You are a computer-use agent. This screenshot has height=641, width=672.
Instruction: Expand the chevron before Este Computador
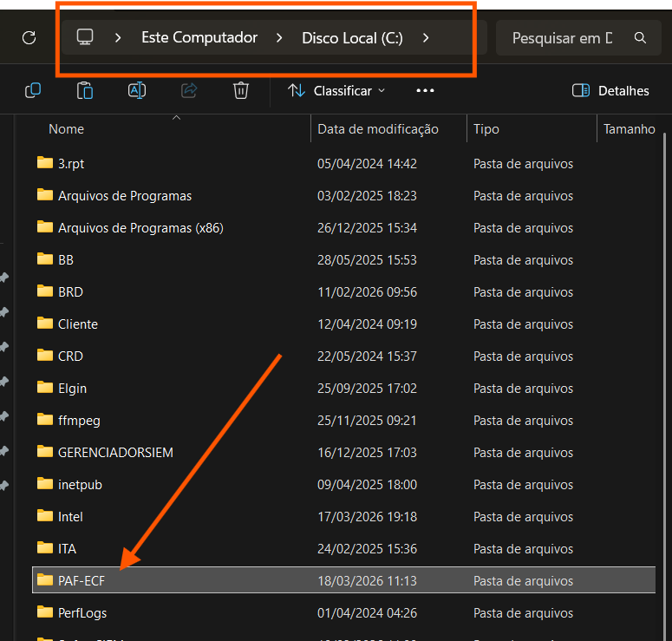[118, 37]
